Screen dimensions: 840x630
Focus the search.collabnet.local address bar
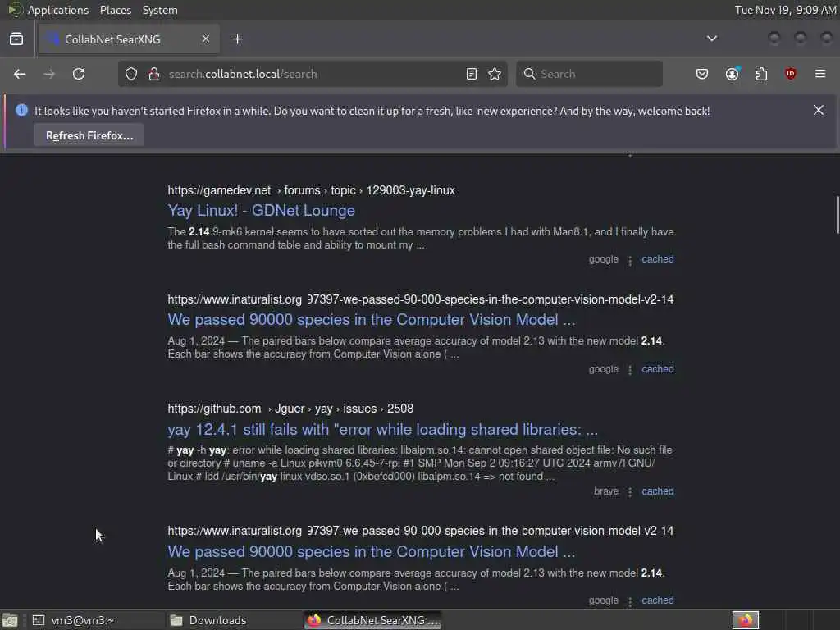point(311,74)
